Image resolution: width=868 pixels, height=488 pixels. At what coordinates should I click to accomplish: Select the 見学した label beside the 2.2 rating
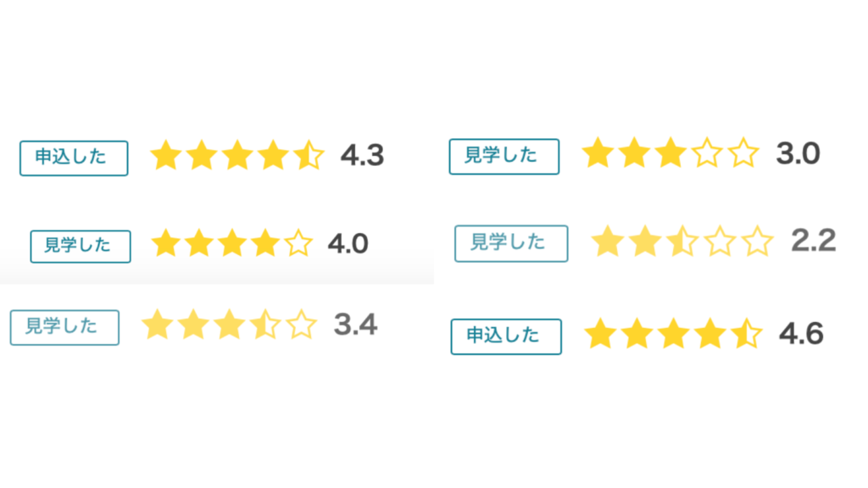(x=511, y=243)
